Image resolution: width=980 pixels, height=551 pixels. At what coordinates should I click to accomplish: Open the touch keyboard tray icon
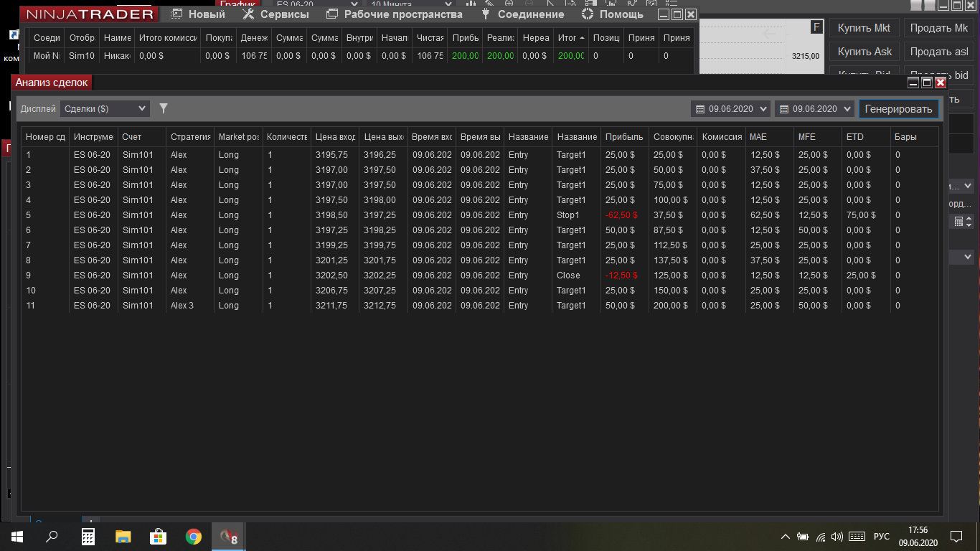click(x=857, y=536)
